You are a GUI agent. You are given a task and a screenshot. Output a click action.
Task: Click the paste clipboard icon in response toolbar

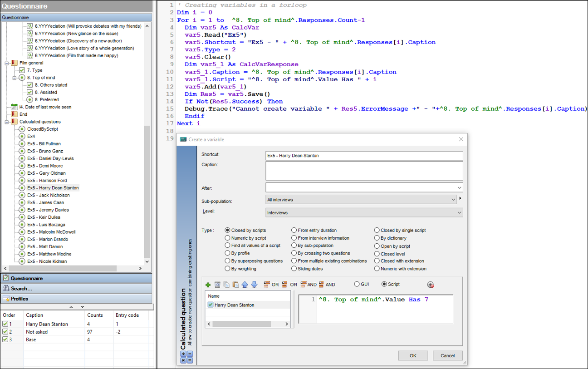coord(235,285)
